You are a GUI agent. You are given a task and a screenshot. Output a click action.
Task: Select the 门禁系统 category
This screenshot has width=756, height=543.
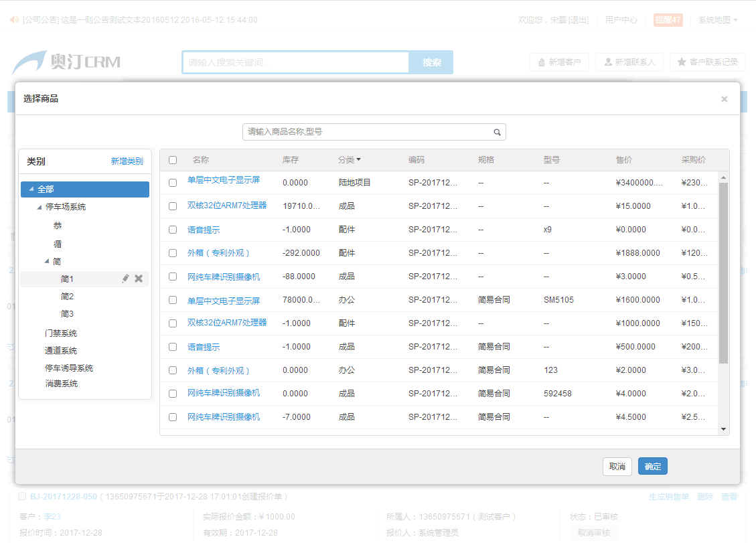[61, 333]
